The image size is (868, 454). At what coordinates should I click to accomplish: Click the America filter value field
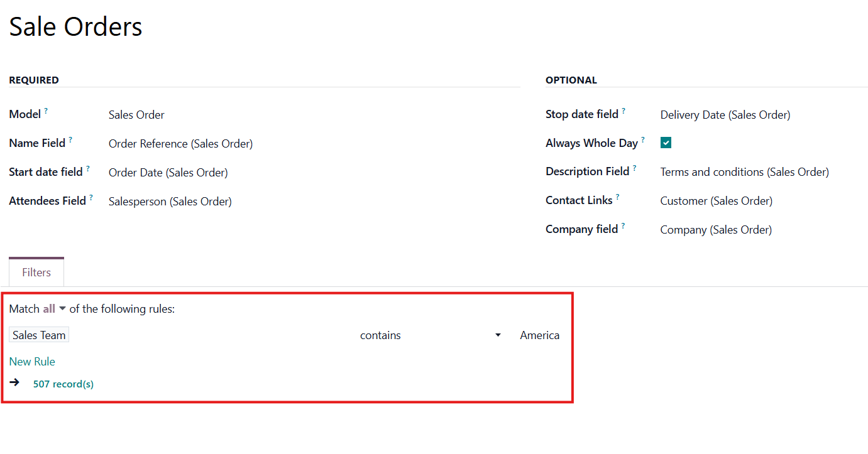[x=539, y=335]
